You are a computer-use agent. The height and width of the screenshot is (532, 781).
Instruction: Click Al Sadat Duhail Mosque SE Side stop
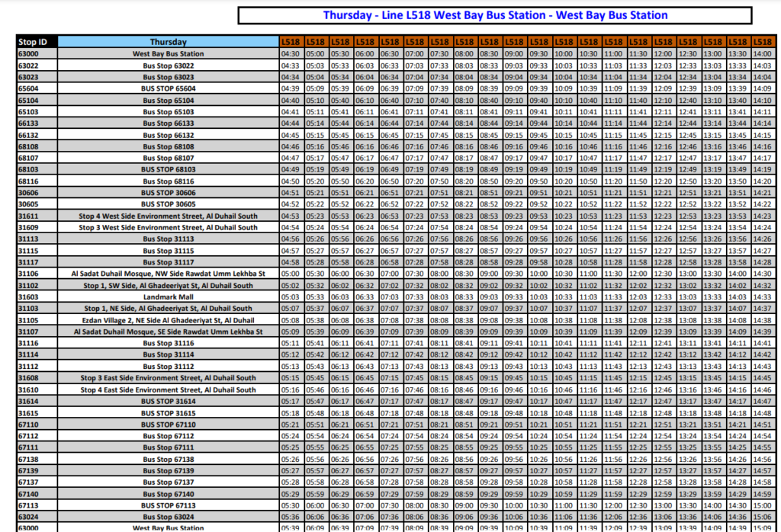point(168,332)
